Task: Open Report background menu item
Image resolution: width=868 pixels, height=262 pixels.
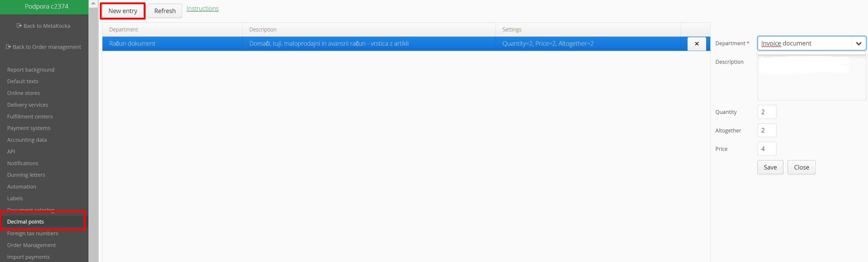Action: pyautogui.click(x=31, y=70)
